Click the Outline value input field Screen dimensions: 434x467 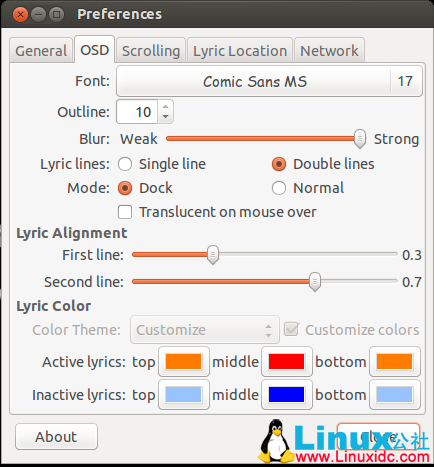137,112
